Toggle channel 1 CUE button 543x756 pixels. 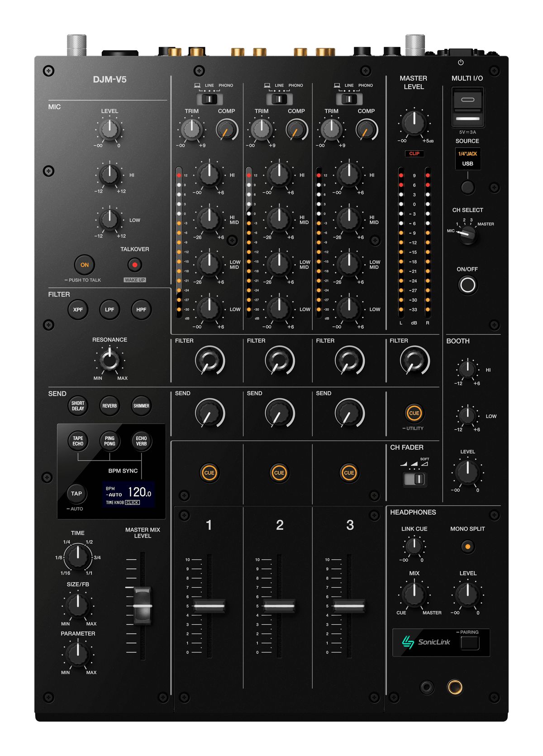point(209,473)
